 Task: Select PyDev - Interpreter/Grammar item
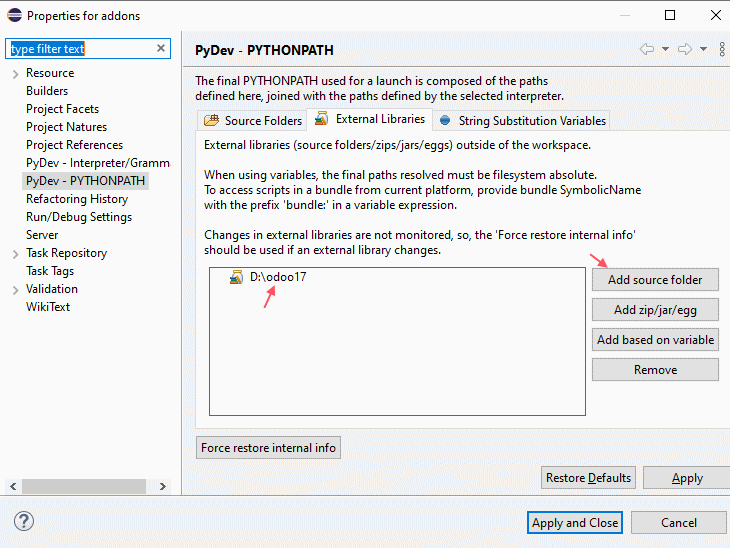[x=98, y=163]
